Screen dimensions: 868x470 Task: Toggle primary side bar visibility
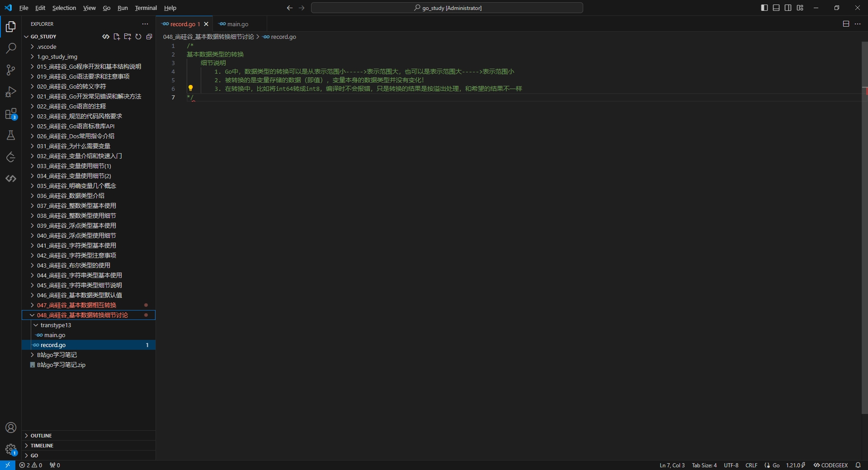[x=764, y=8]
